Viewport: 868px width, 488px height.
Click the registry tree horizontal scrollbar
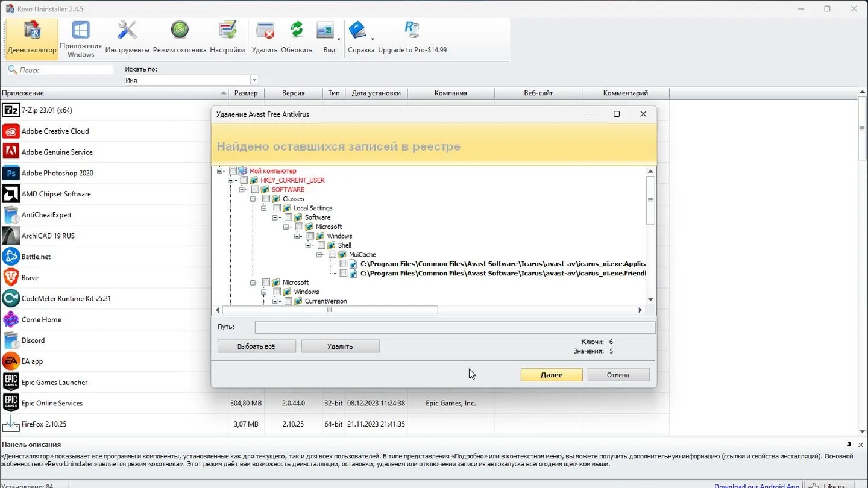(x=432, y=310)
